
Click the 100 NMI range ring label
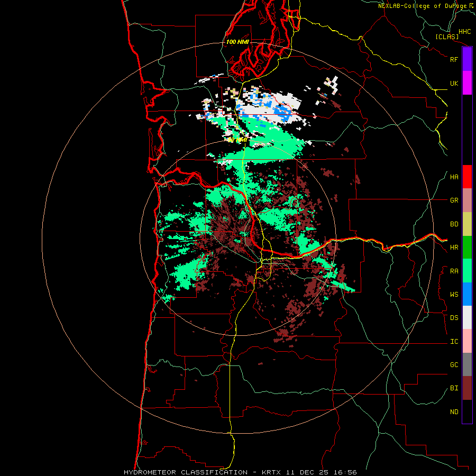(x=237, y=42)
